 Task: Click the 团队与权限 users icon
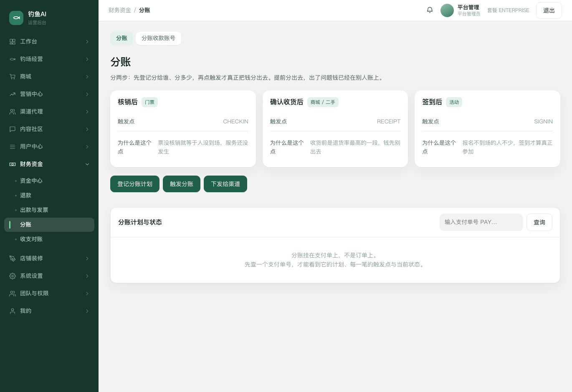pos(13,294)
